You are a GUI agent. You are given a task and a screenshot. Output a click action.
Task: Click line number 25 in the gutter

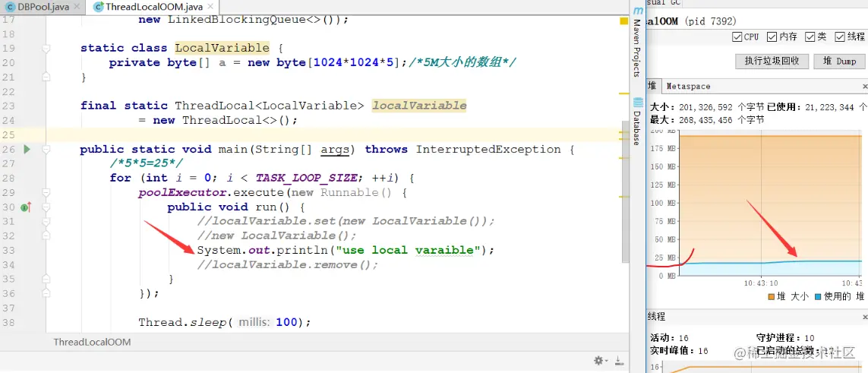pyautogui.click(x=8, y=134)
